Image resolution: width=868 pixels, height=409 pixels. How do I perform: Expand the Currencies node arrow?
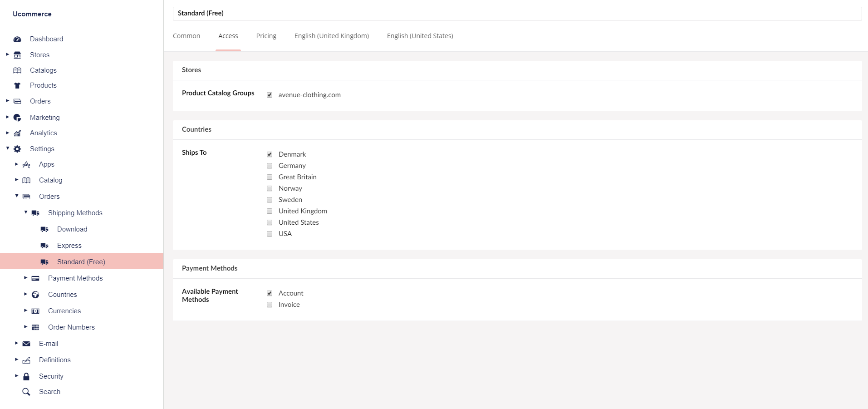click(25, 310)
